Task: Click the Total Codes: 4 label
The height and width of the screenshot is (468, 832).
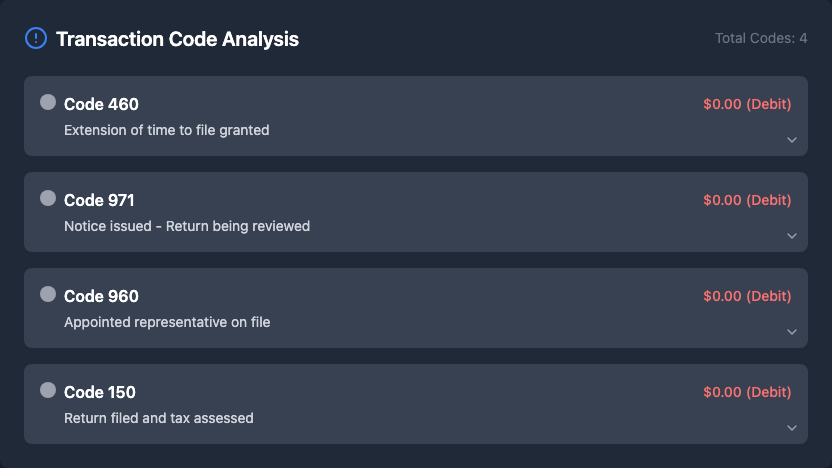Action: [761, 38]
